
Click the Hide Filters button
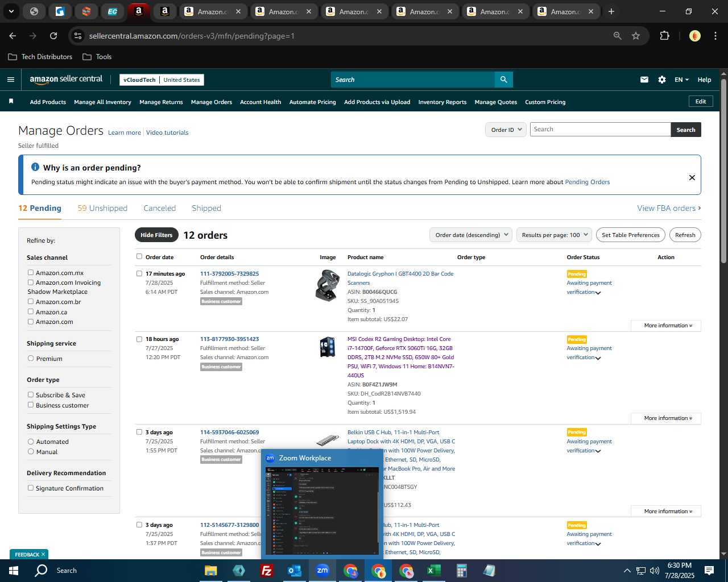point(156,235)
